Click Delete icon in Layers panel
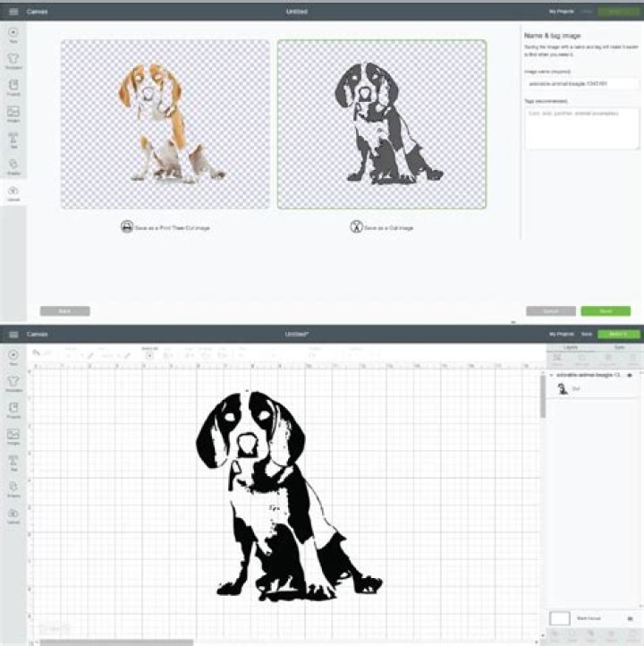644x646 pixels. 632,360
